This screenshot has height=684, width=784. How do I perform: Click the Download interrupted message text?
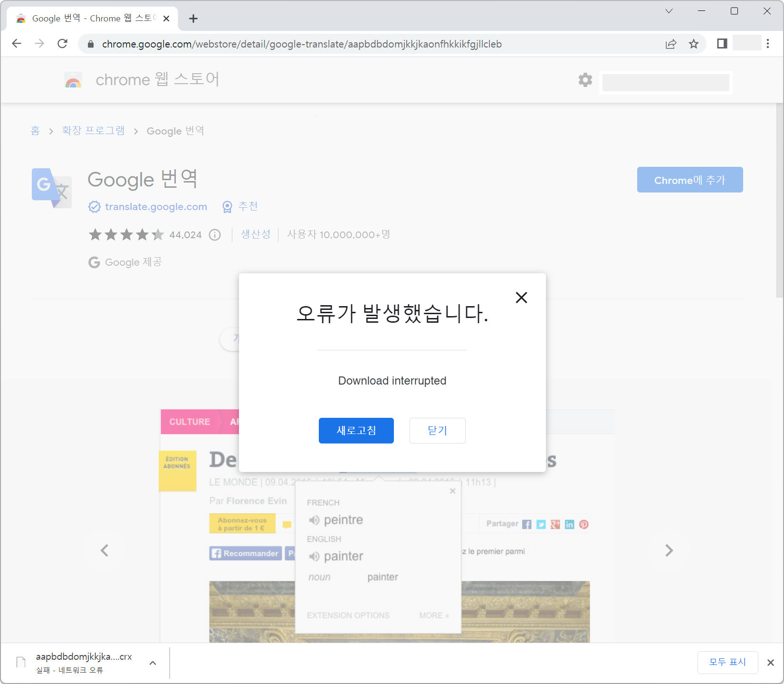coord(392,381)
